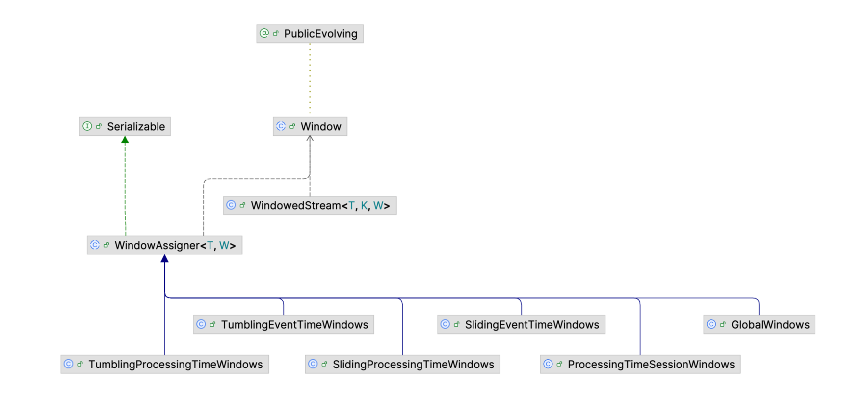The height and width of the screenshot is (395, 868).
Task: Click the visibility icon beside SlidingProcessingTimeWindows
Action: pos(324,364)
